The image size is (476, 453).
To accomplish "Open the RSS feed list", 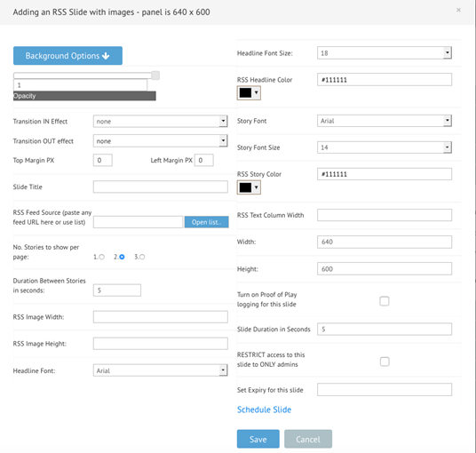I will [x=206, y=222].
